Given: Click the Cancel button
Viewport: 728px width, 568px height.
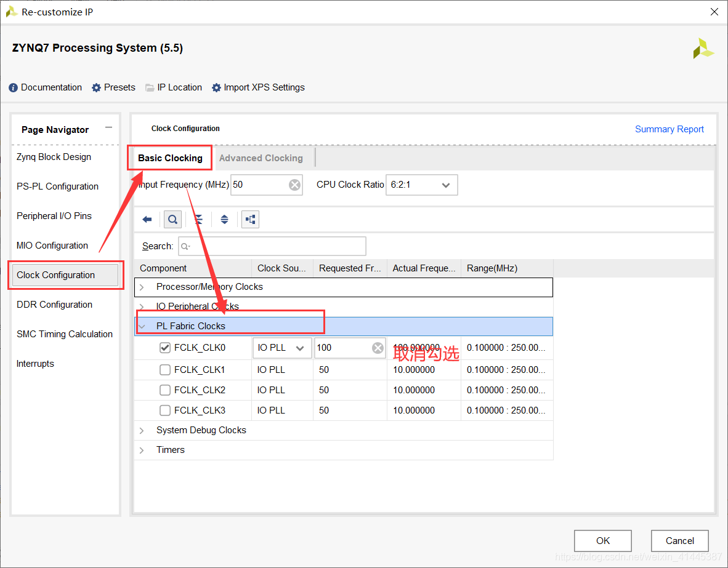Looking at the screenshot, I should coord(680,541).
